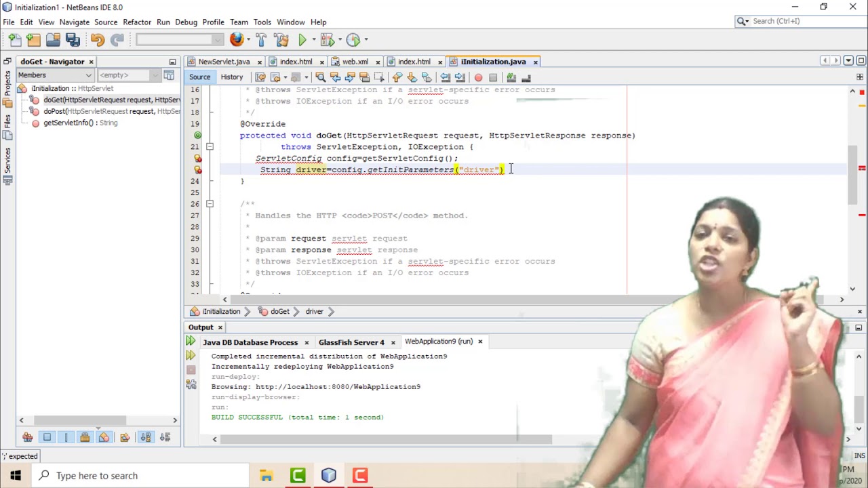Click iInitialization in the editor breadcrumb

click(221, 312)
